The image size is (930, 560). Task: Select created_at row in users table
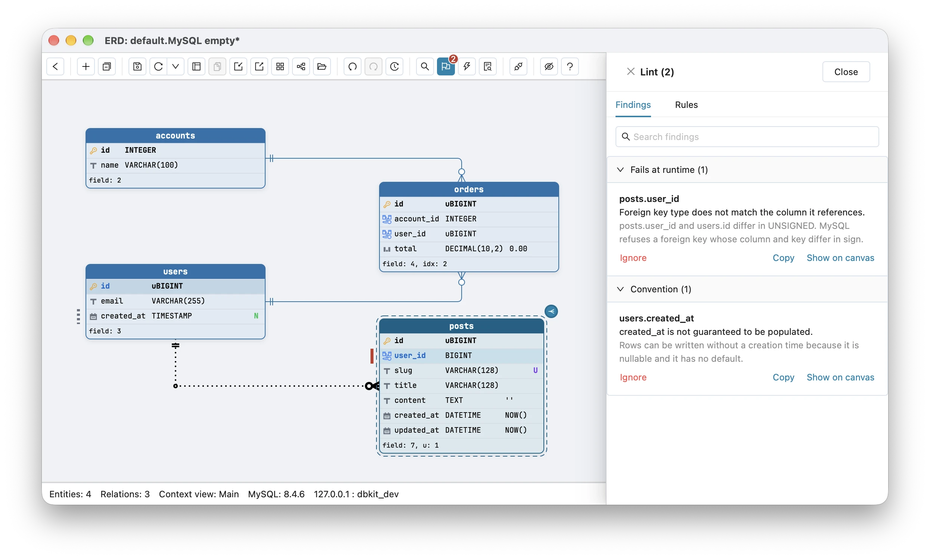175,316
